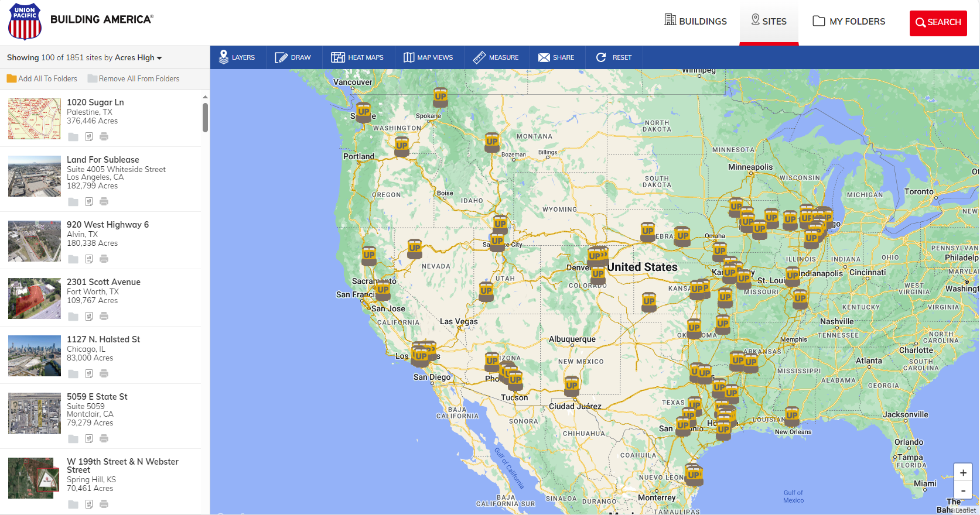View report for W 199th Street site
Viewport: 980px width, 515px height.
point(89,504)
